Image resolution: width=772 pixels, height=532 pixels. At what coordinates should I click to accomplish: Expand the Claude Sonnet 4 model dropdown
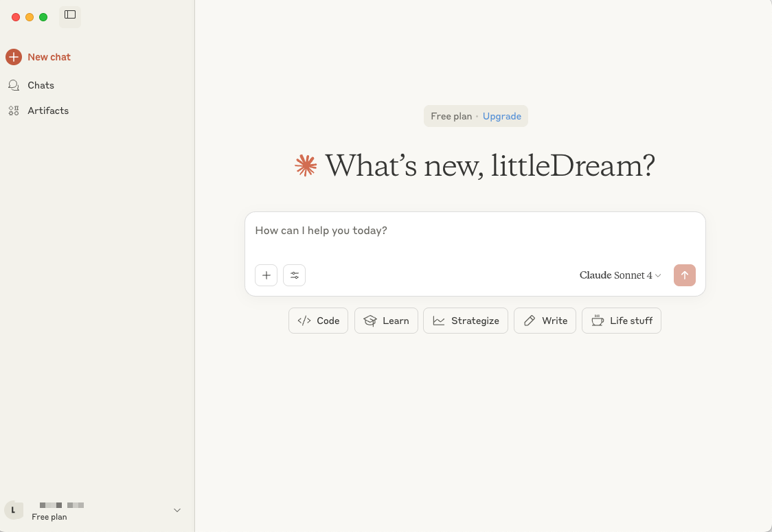tap(620, 275)
